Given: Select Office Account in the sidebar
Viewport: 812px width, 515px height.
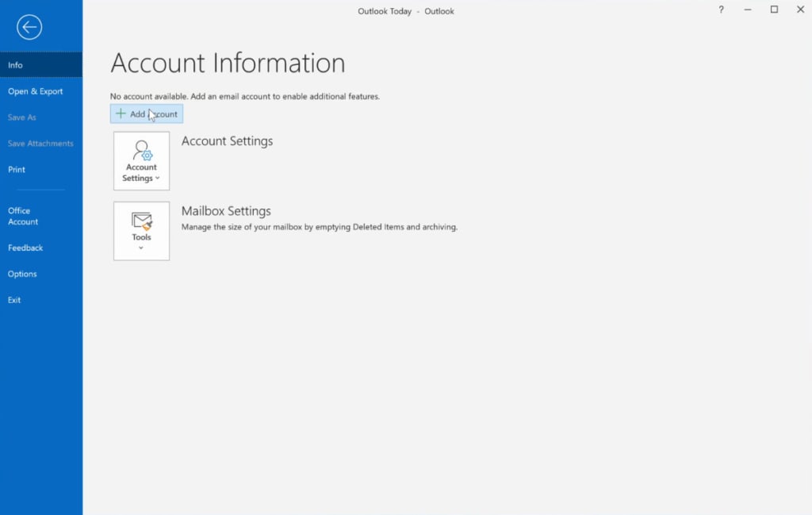Looking at the screenshot, I should pyautogui.click(x=23, y=216).
